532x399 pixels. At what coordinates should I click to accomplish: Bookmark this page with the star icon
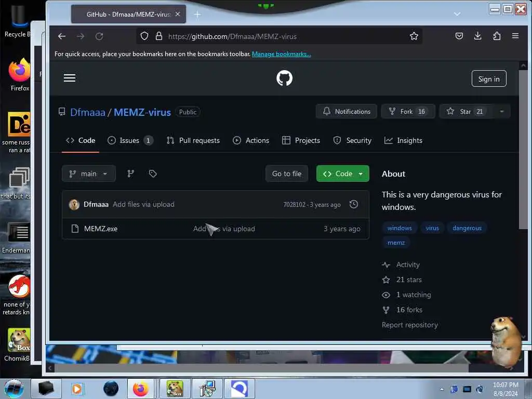(414, 36)
